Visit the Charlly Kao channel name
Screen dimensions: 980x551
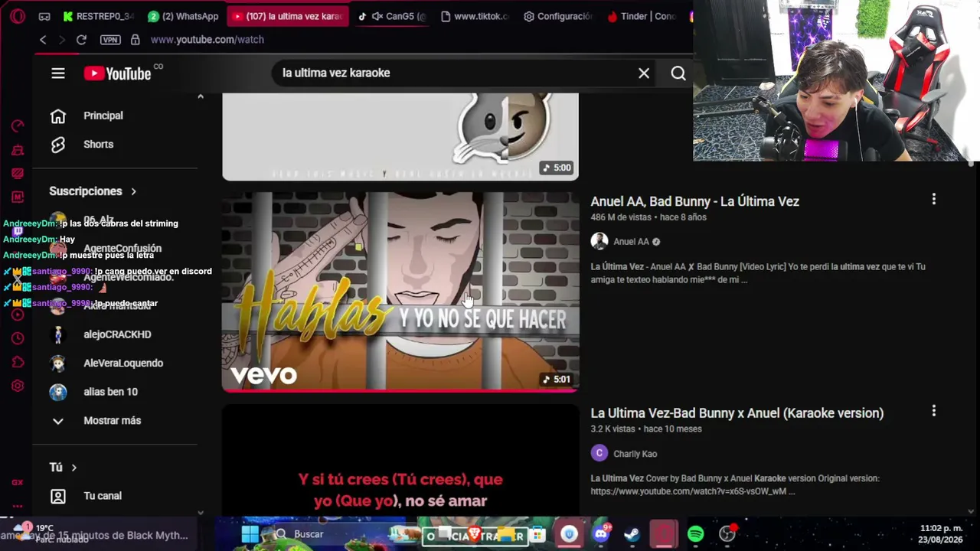pyautogui.click(x=635, y=454)
